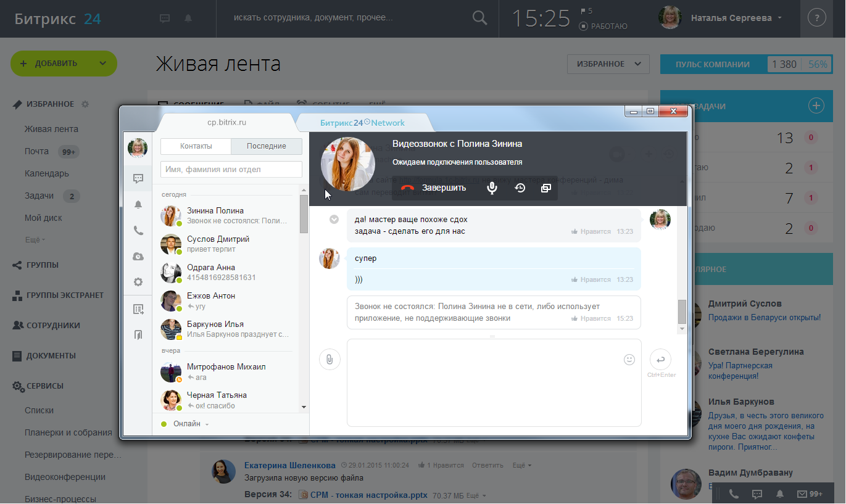Screen dimensions: 846x504
Task: Open the emoji smiley picker
Action: coord(629,359)
